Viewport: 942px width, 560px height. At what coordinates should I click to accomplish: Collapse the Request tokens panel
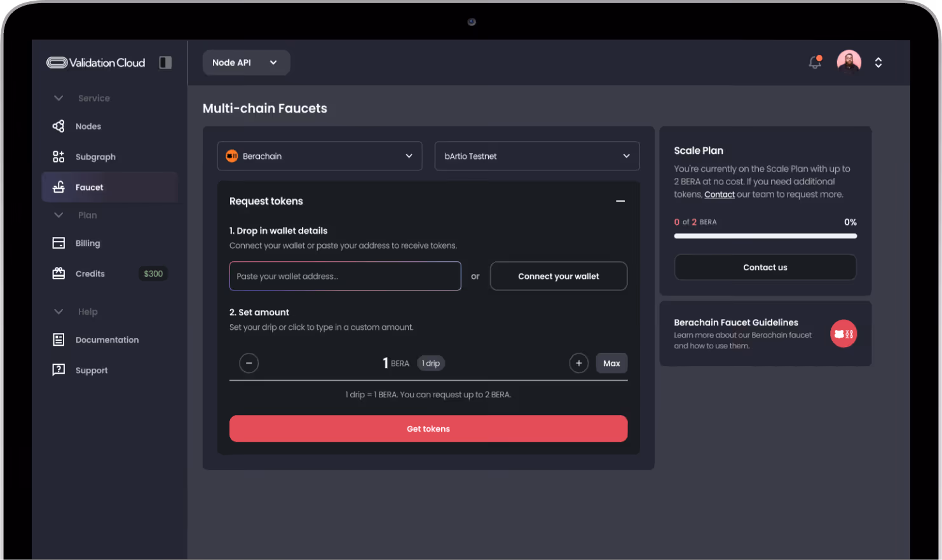(620, 201)
